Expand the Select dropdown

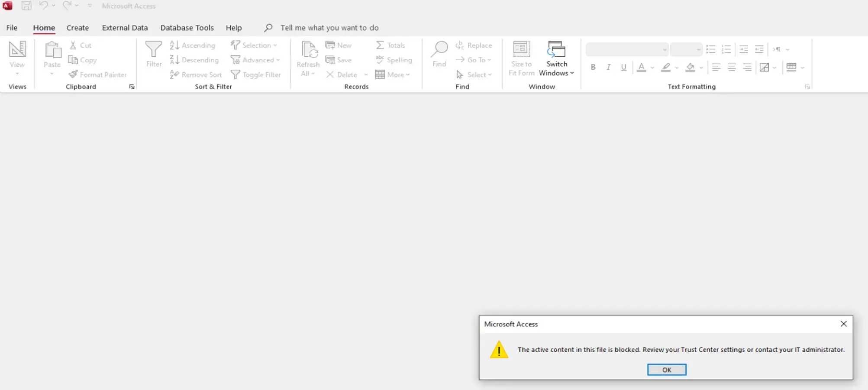pyautogui.click(x=474, y=75)
